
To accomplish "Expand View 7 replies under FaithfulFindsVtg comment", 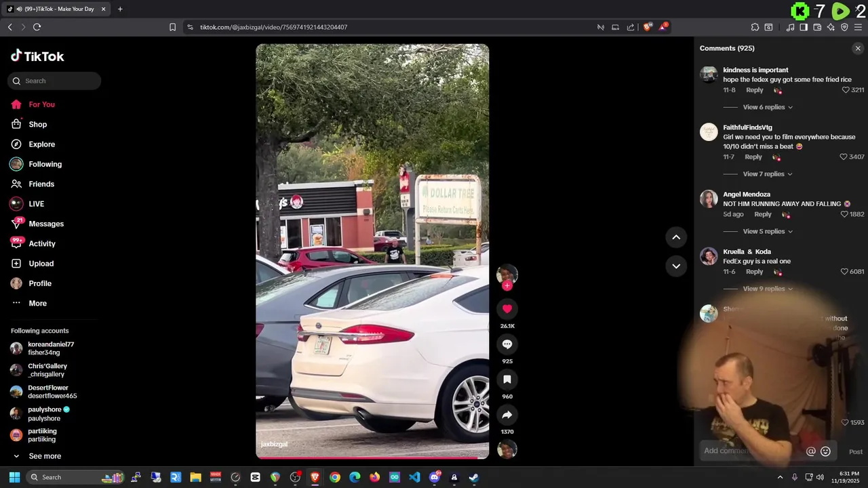I will click(768, 174).
